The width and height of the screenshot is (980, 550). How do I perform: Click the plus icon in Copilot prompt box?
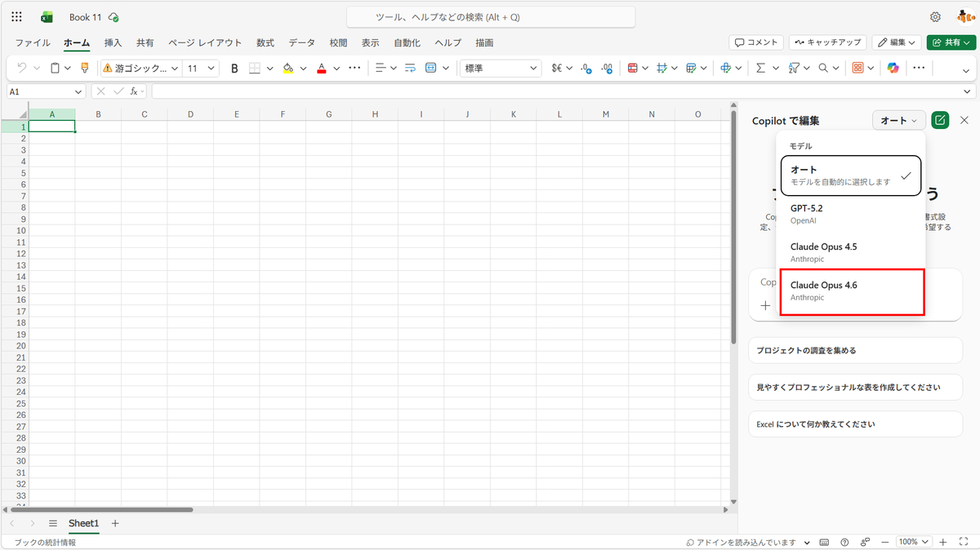[765, 305]
